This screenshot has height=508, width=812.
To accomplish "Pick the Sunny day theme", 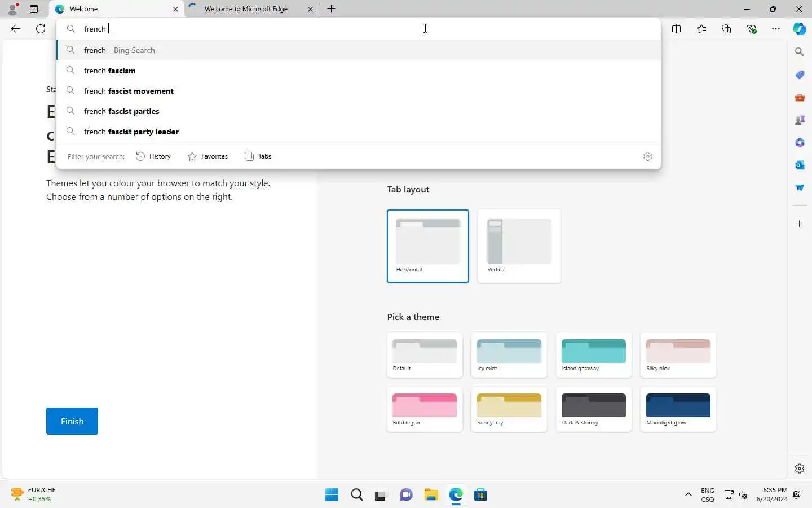I will [x=509, y=409].
